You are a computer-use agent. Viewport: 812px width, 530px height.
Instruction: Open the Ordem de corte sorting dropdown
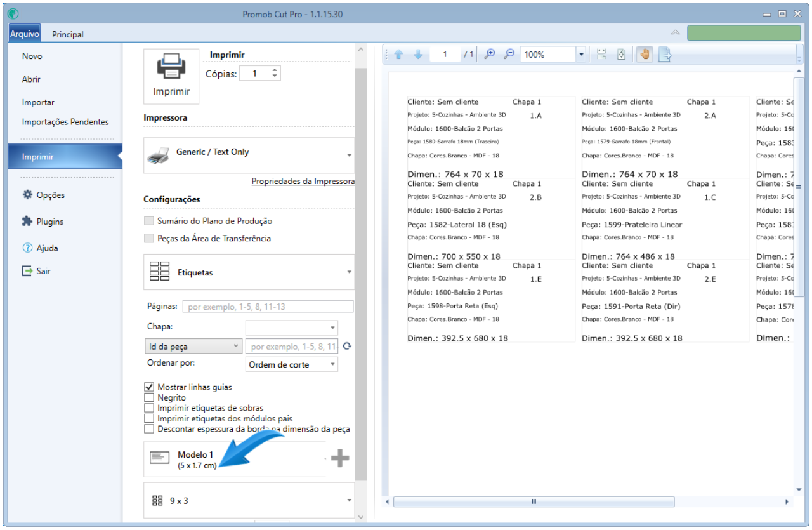click(291, 364)
